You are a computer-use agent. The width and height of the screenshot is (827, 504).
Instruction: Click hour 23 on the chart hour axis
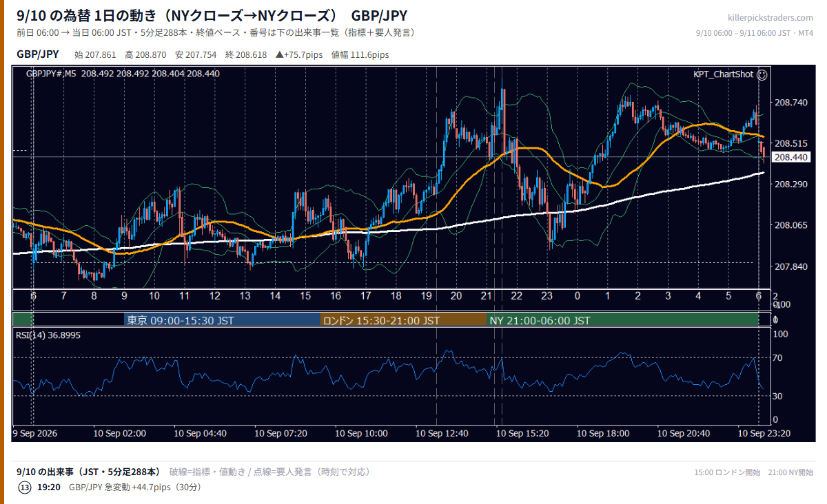pyautogui.click(x=547, y=295)
